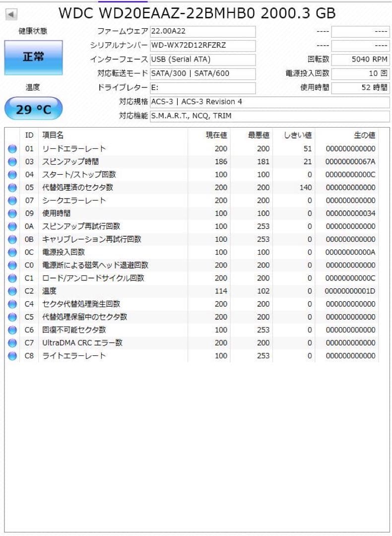Image resolution: width=392 pixels, height=536 pixels.
Task: Select the スピンアップ時間 attribute name
Action: [x=70, y=162]
